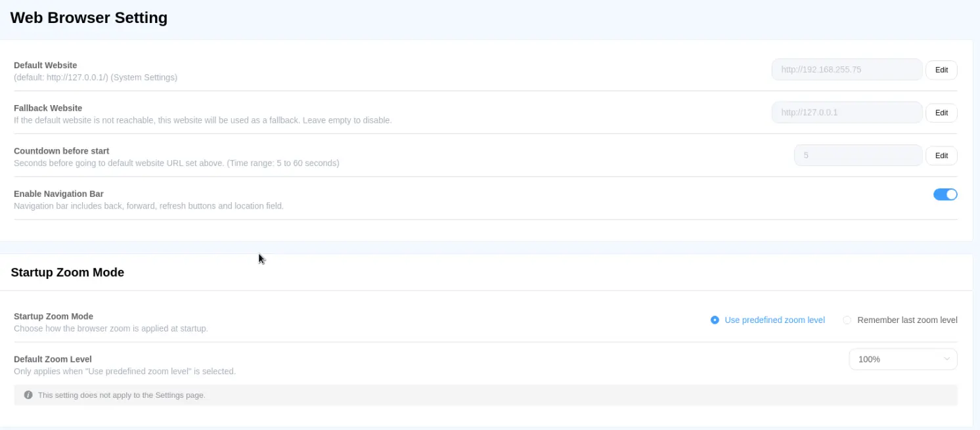Click the Fallback Website URL field

click(x=847, y=112)
